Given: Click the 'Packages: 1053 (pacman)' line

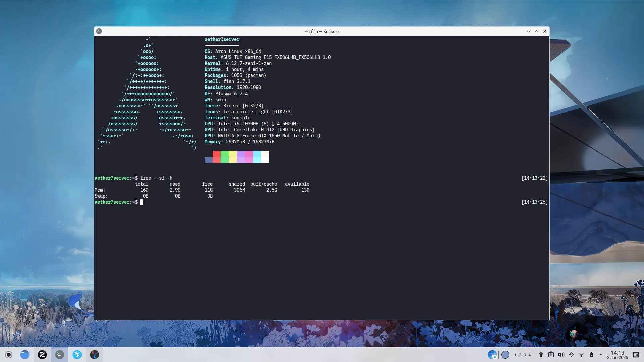Looking at the screenshot, I should (235, 75).
